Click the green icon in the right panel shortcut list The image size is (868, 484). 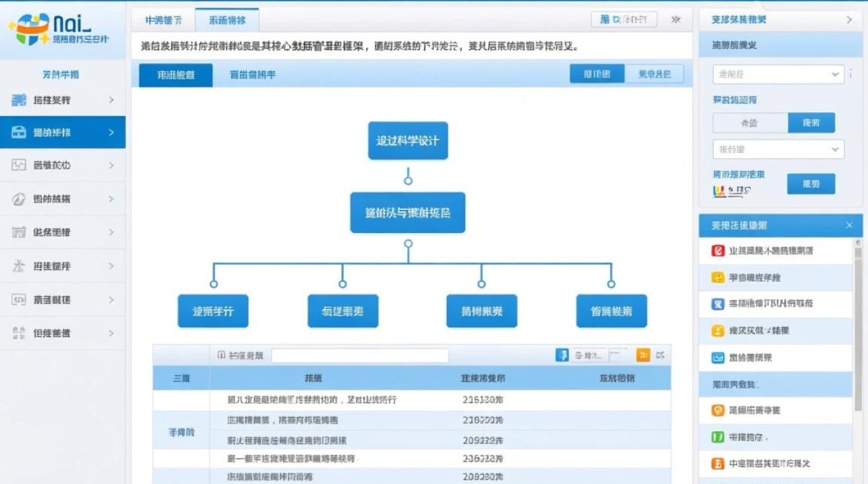point(717,437)
